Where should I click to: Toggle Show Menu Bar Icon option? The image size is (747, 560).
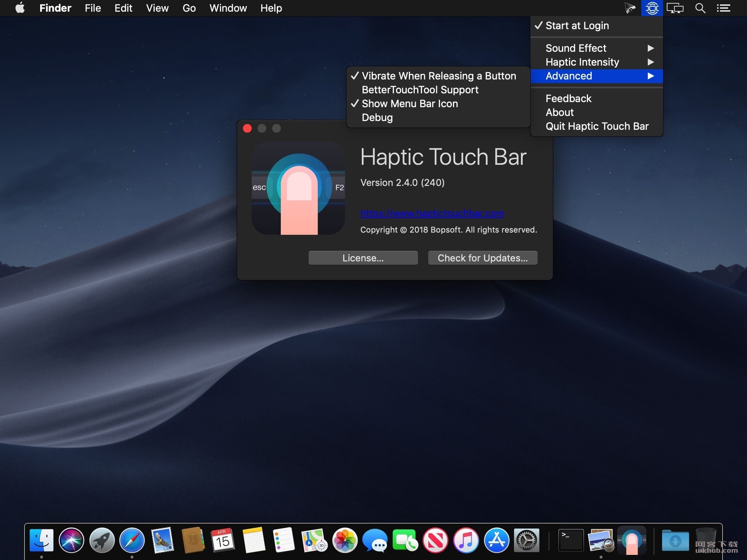(x=438, y=104)
